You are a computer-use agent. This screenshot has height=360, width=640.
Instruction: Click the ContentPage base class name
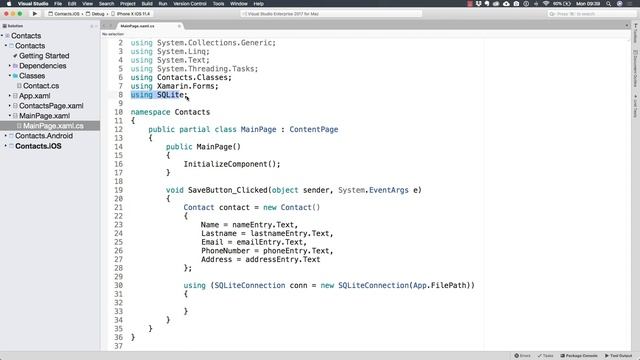[314, 129]
